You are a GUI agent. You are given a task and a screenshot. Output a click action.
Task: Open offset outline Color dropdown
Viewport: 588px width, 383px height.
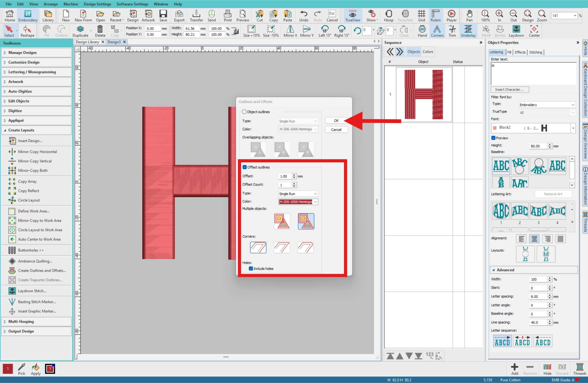tap(298, 202)
